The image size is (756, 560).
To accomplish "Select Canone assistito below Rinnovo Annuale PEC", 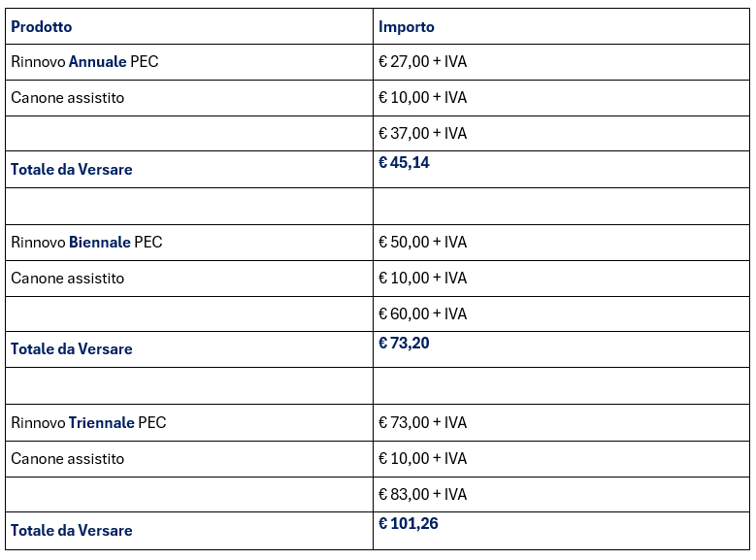I will [67, 97].
